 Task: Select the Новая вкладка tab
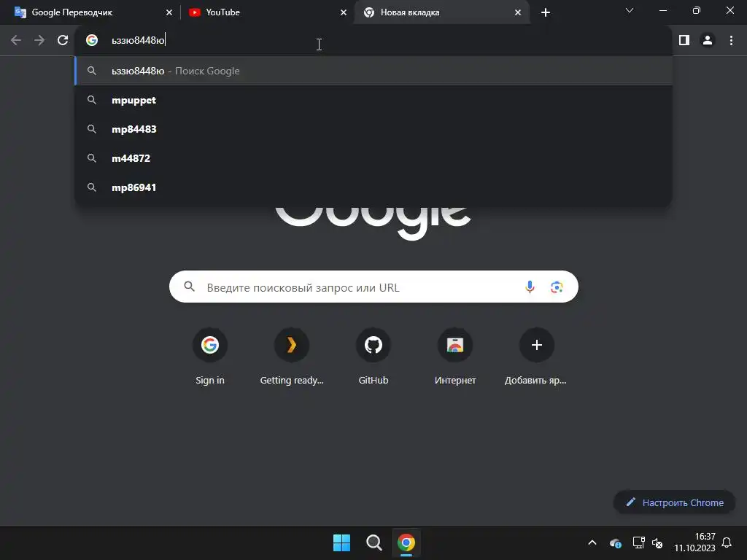click(x=441, y=12)
